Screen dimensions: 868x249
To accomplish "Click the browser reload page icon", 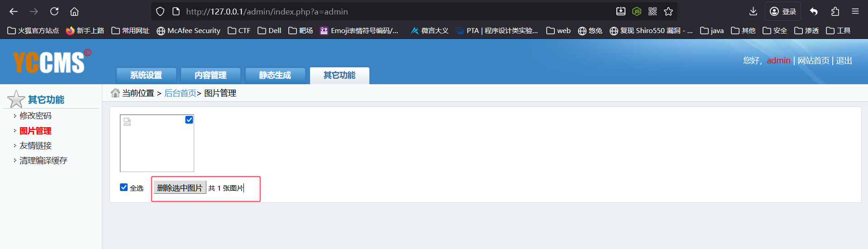I will [54, 11].
